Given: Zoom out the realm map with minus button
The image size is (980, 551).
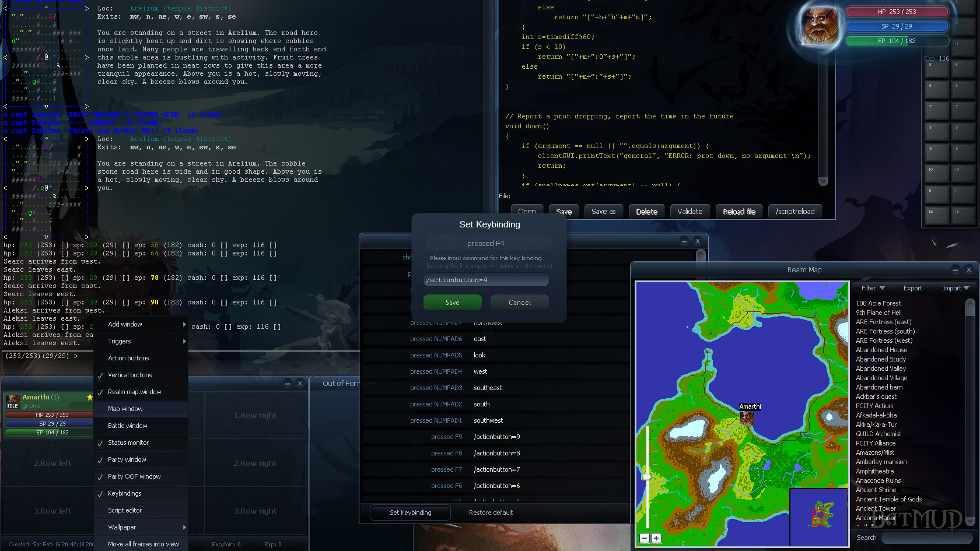Looking at the screenshot, I should tap(645, 538).
